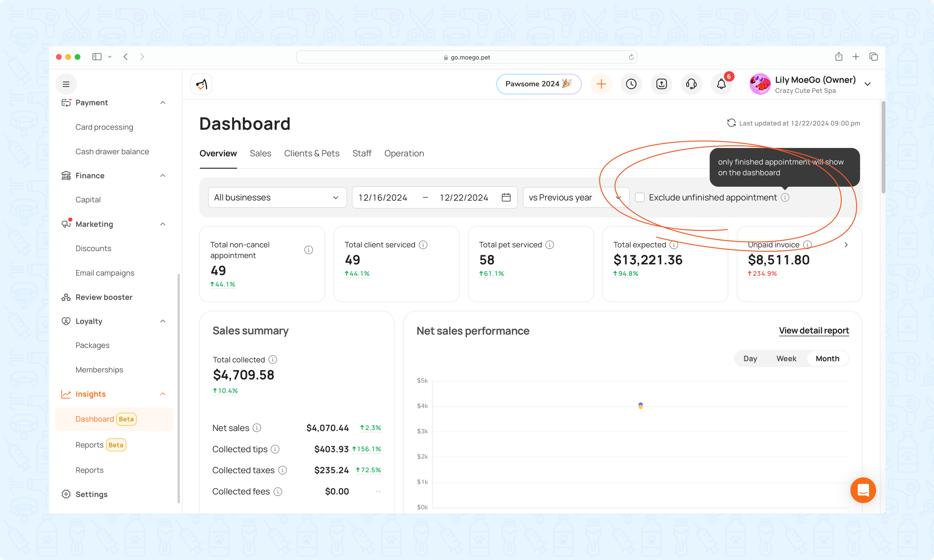Click info icon next to Total collected
Image resolution: width=934 pixels, height=560 pixels.
[273, 359]
